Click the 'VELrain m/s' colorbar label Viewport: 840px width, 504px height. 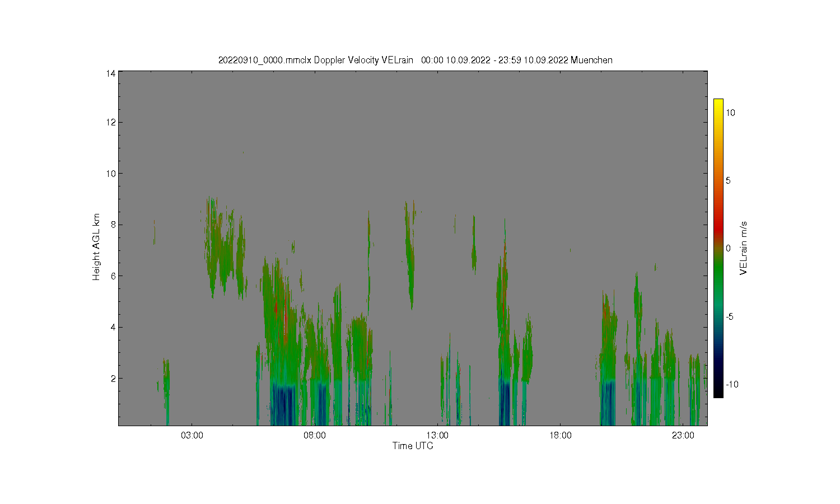click(x=744, y=248)
